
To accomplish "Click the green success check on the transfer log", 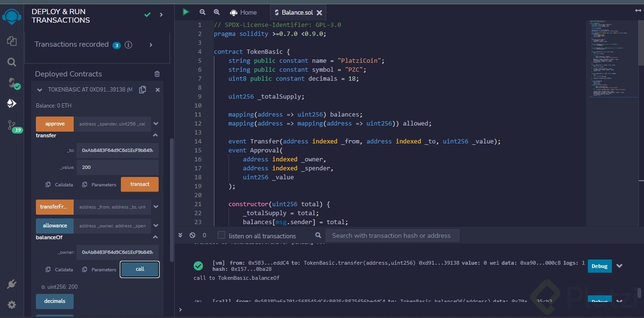I will pyautogui.click(x=198, y=266).
